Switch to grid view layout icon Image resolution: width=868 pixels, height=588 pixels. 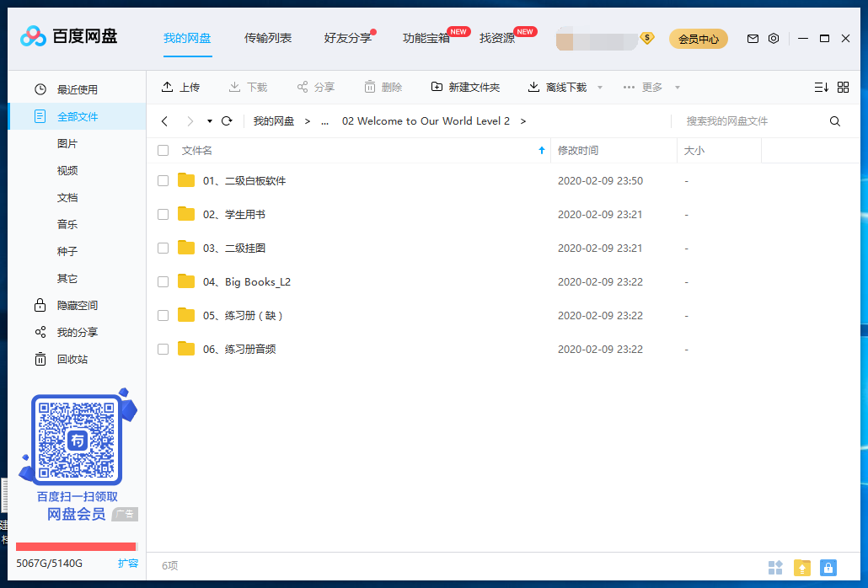pyautogui.click(x=843, y=87)
